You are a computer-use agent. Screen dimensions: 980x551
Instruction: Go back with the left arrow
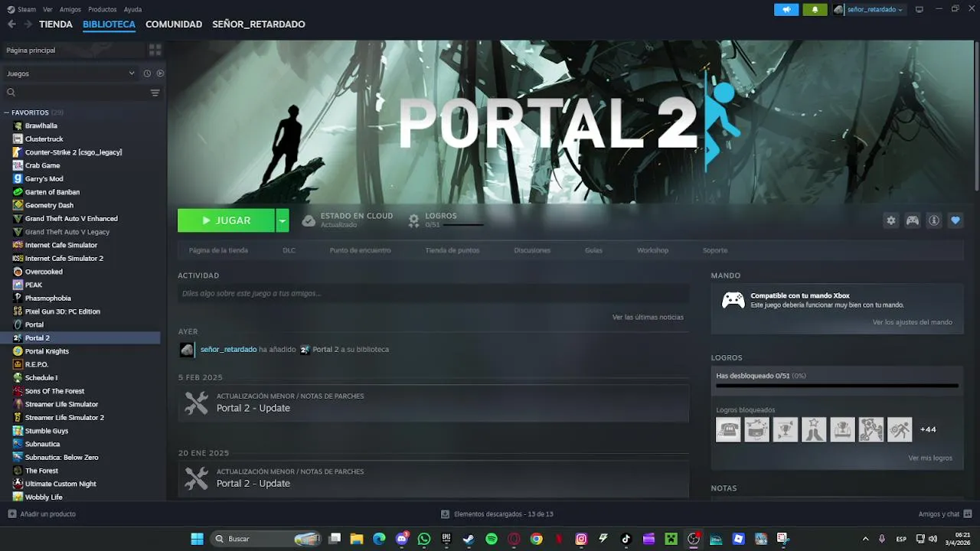coord(11,24)
